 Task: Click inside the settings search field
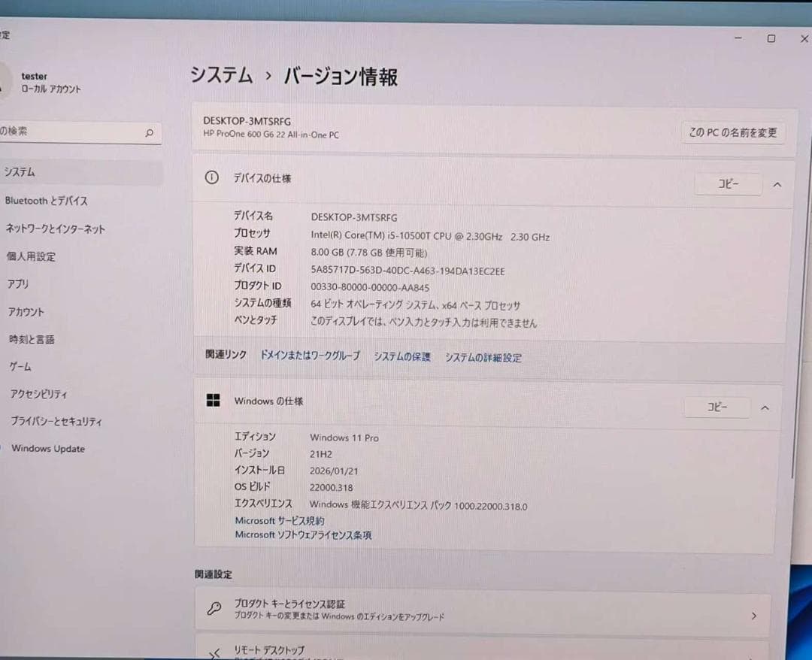[x=75, y=131]
